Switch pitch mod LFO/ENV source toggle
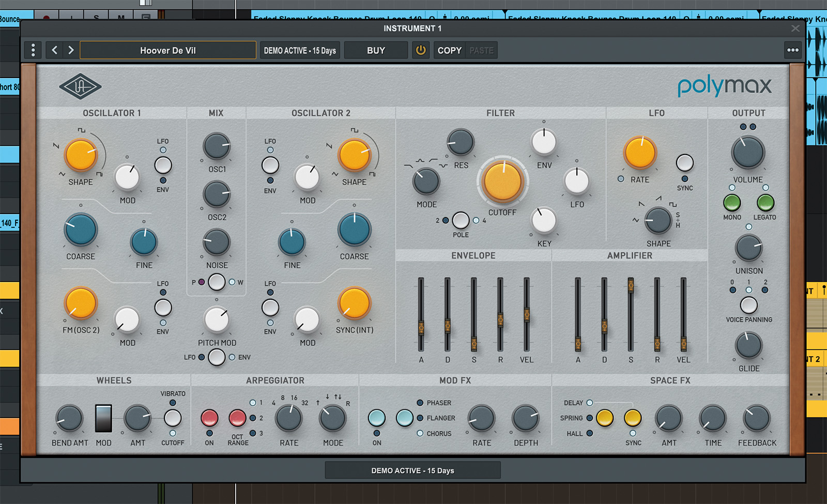Screen dimensions: 827x504 [x=217, y=357]
